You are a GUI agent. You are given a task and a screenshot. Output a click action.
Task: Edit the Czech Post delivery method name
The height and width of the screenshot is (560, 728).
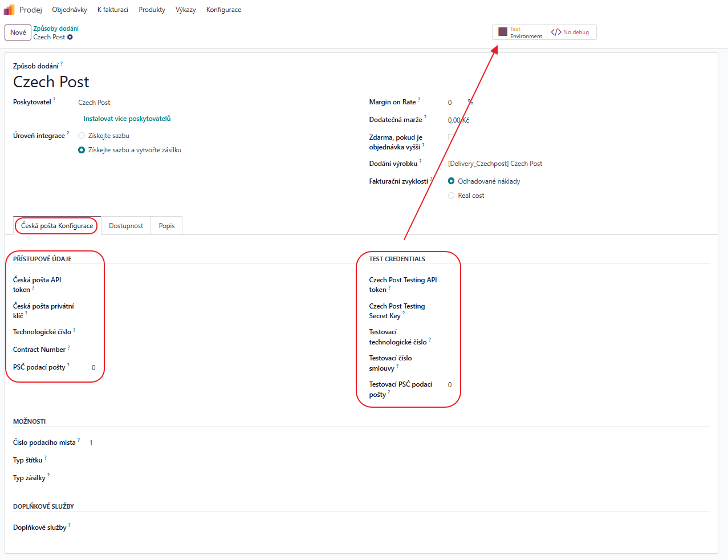point(51,82)
